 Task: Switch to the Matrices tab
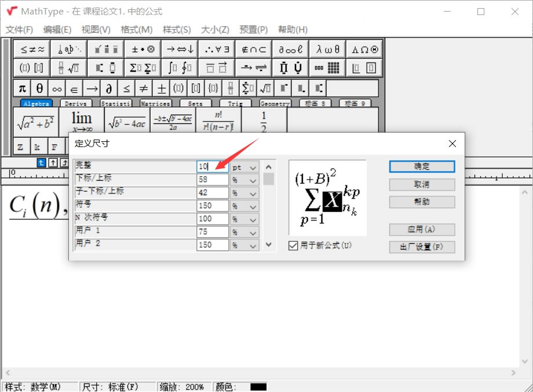[155, 104]
